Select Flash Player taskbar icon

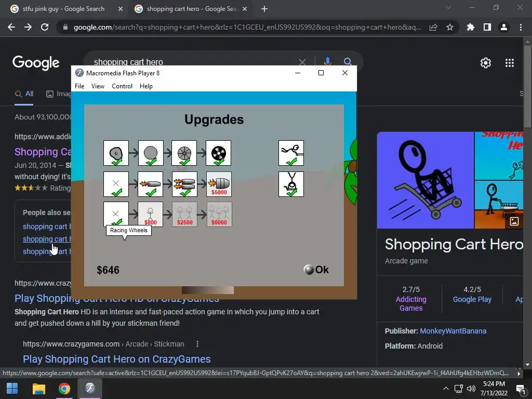[90, 389]
